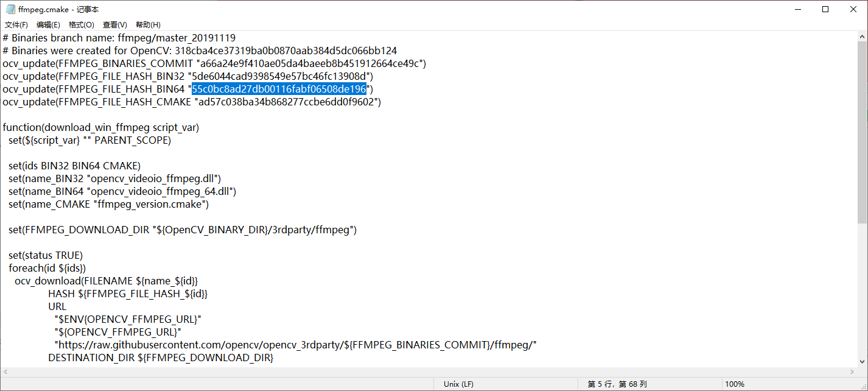The image size is (868, 391).
Task: Click the FFMPEG_FILE_HASH_BIN32 line
Action: coord(187,76)
